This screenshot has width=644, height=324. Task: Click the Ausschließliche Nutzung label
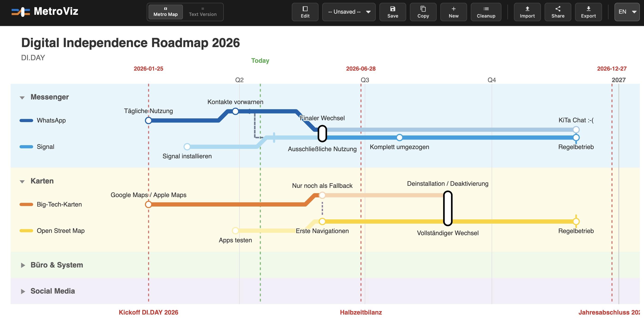[322, 149]
